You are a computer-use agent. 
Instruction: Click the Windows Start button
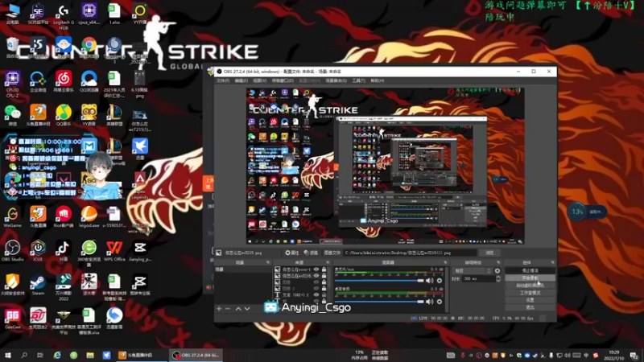tap(7, 355)
